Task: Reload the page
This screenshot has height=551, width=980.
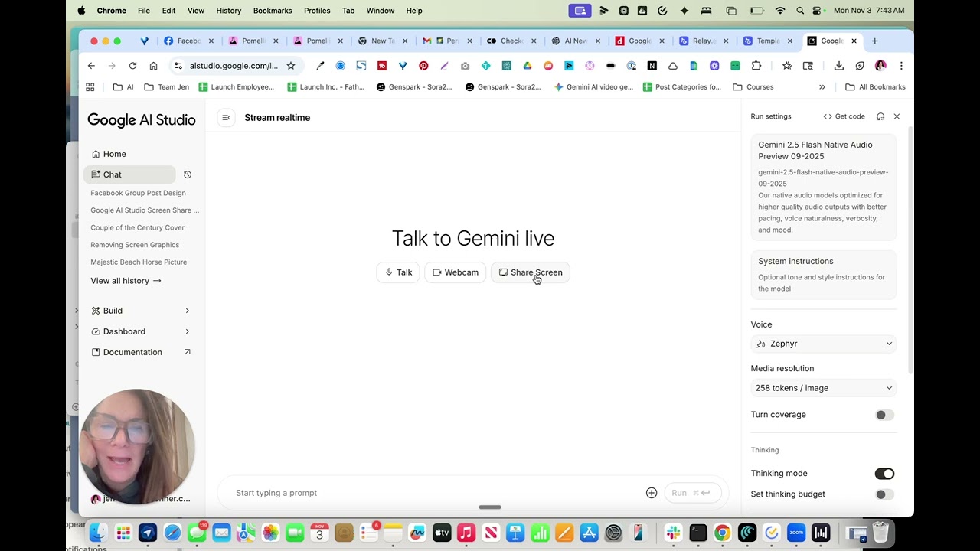Action: pos(132,66)
